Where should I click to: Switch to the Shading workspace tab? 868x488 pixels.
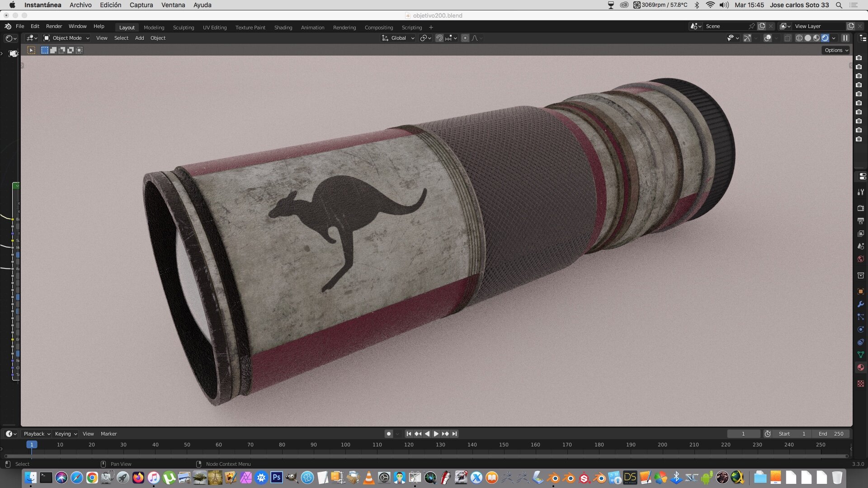[x=283, y=28]
